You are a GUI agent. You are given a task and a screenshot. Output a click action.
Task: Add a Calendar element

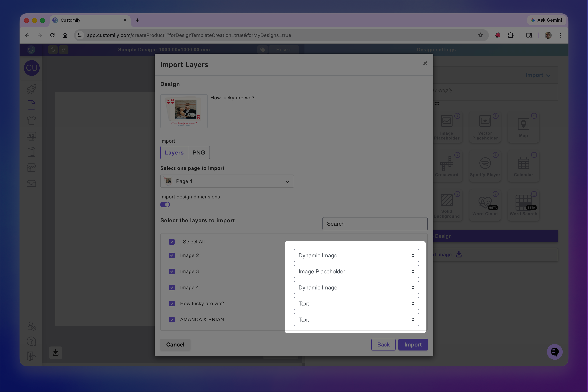(523, 166)
